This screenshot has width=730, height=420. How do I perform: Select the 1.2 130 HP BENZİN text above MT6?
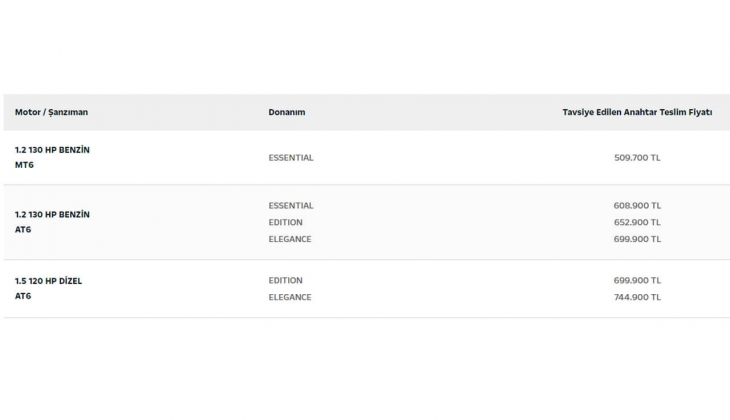[x=53, y=149]
